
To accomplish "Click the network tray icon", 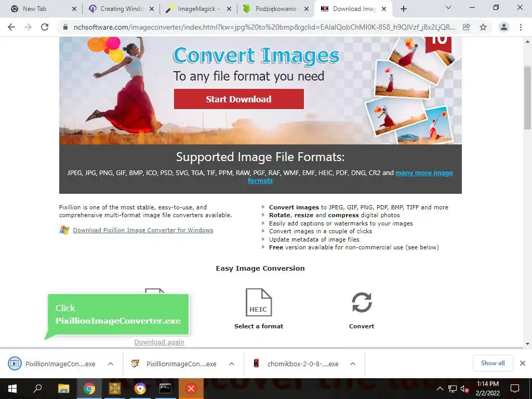I will (x=453, y=389).
